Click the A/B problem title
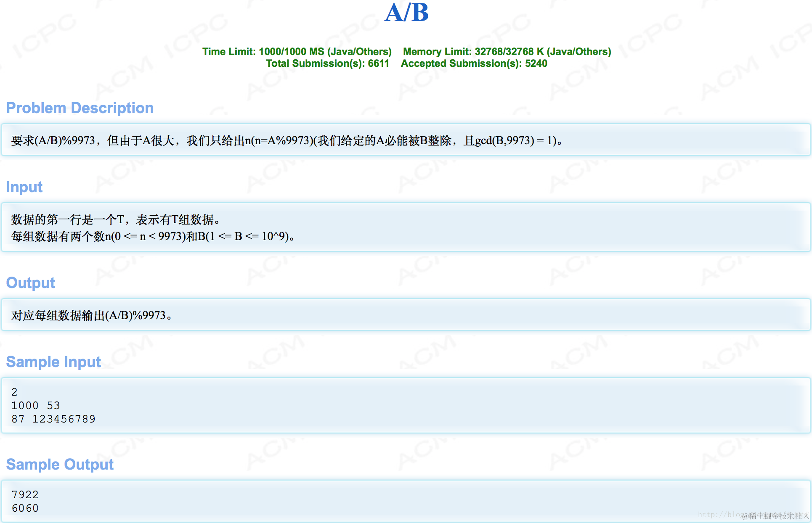 tap(406, 13)
